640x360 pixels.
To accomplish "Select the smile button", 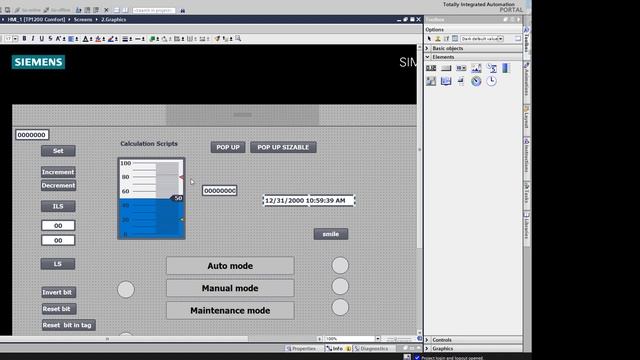I will (331, 234).
